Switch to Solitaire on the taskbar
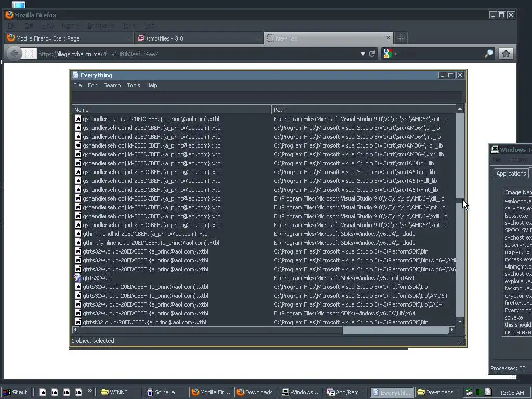Image resolution: width=532 pixels, height=399 pixels. click(x=165, y=392)
